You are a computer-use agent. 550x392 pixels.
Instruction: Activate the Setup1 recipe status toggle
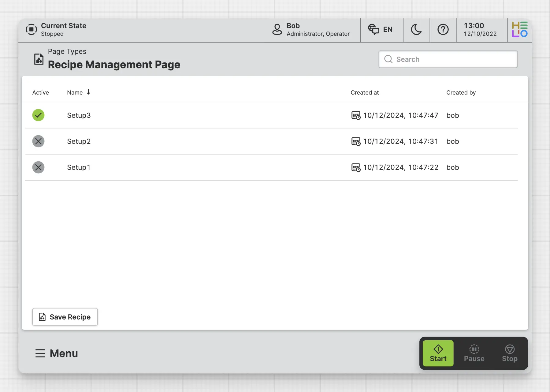pyautogui.click(x=39, y=167)
